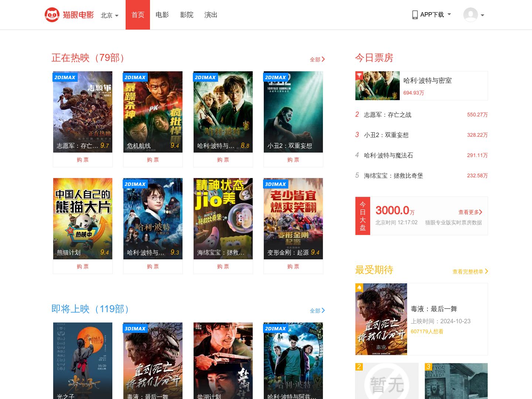This screenshot has height=399, width=532.
Task: Click 购票 under 哈利·波特 rated 9.3
Action: 153,267
